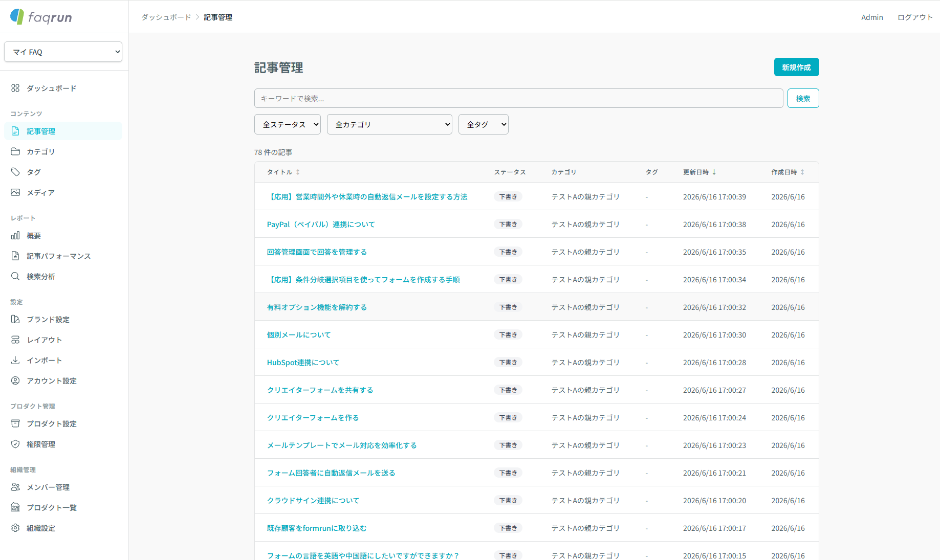This screenshot has height=560, width=940.
Task: Click the 概要 bar chart icon
Action: (15, 235)
